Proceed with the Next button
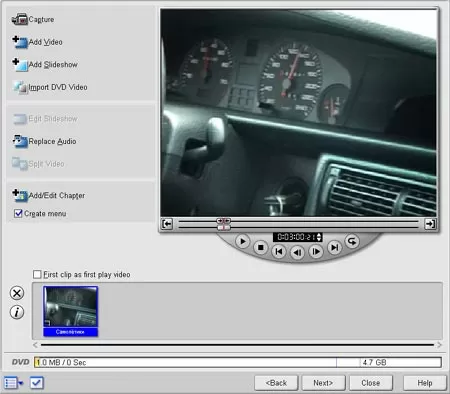Image resolution: width=450 pixels, height=394 pixels. [323, 383]
